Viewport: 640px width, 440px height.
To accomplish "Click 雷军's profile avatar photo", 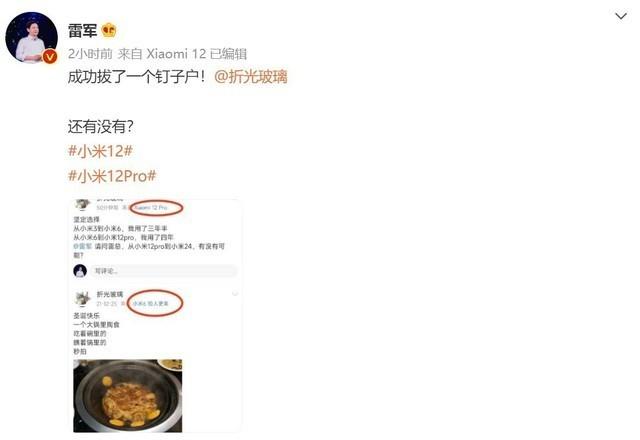I will pyautogui.click(x=31, y=38).
